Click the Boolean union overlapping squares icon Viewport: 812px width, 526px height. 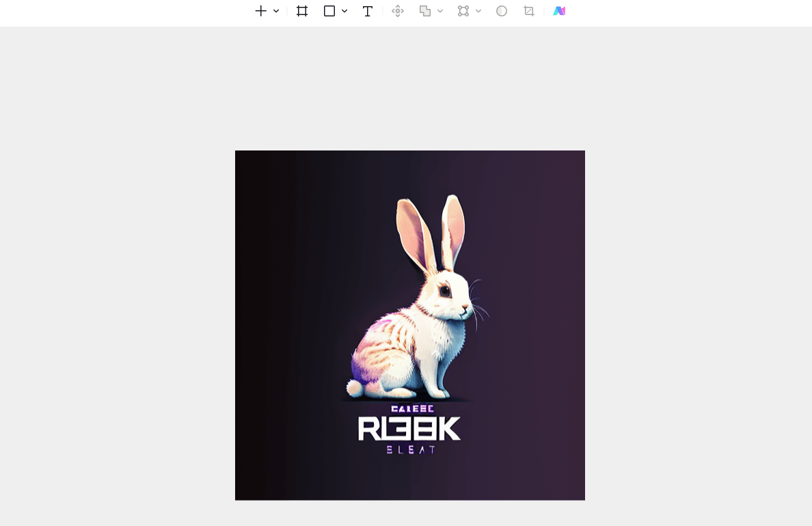pos(425,11)
